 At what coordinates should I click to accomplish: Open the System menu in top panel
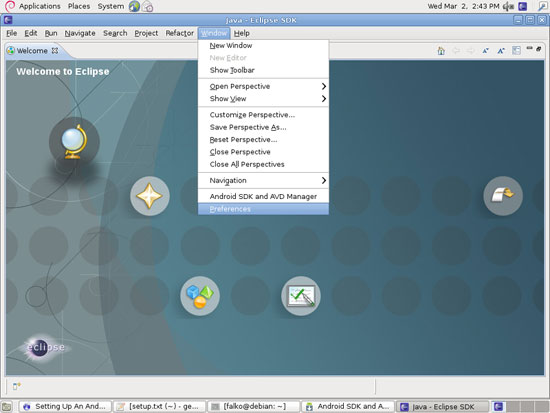[110, 6]
